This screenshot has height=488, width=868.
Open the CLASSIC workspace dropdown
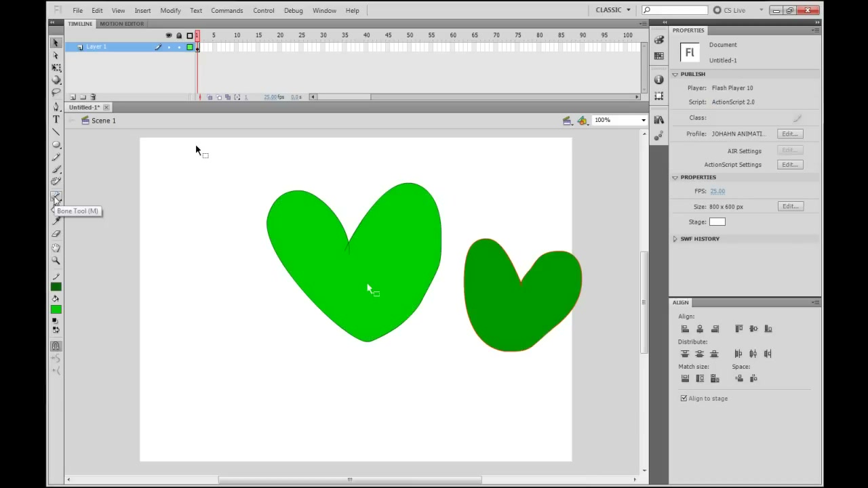pyautogui.click(x=613, y=10)
